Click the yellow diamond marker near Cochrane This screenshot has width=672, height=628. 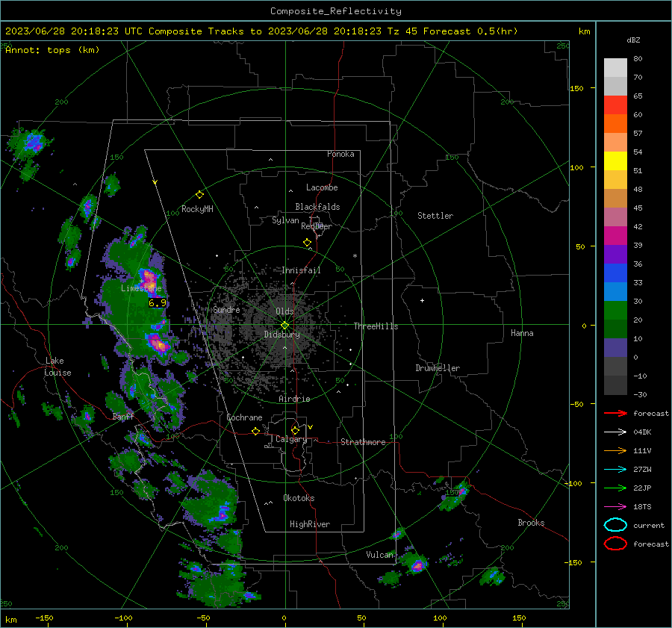[255, 432]
